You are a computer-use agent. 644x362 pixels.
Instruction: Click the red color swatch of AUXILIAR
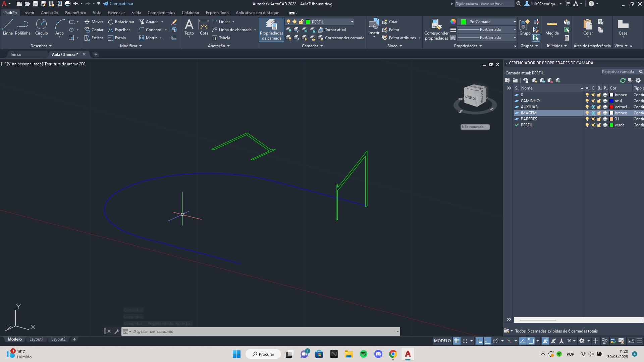pyautogui.click(x=611, y=107)
